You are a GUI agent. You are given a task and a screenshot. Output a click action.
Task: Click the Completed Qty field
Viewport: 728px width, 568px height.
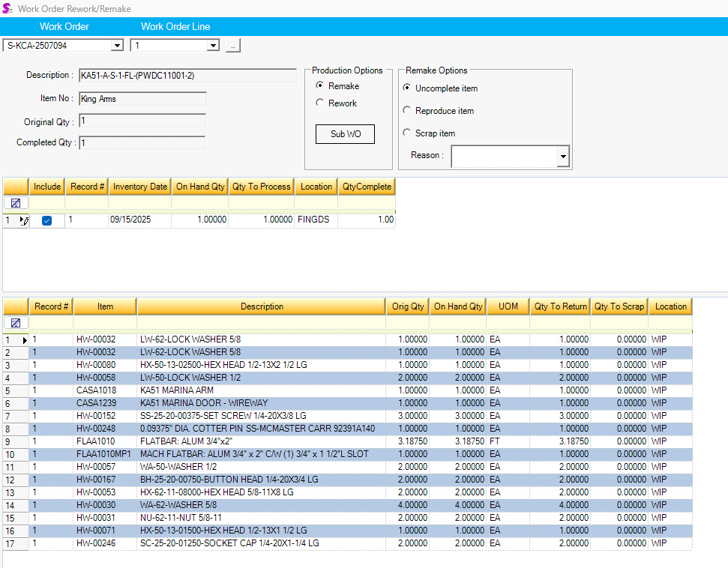(x=142, y=143)
